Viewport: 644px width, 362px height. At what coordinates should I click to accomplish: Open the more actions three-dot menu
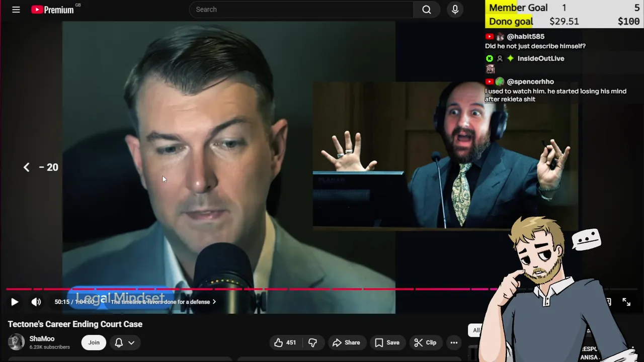point(454,342)
